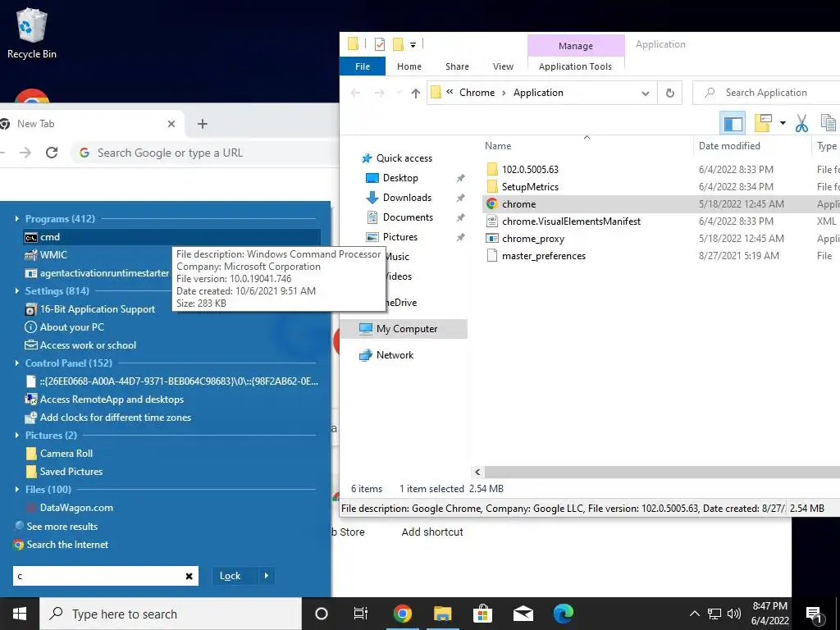This screenshot has height=630, width=840.
Task: Open 16-Bit Application Support setting
Action: click(x=90, y=309)
